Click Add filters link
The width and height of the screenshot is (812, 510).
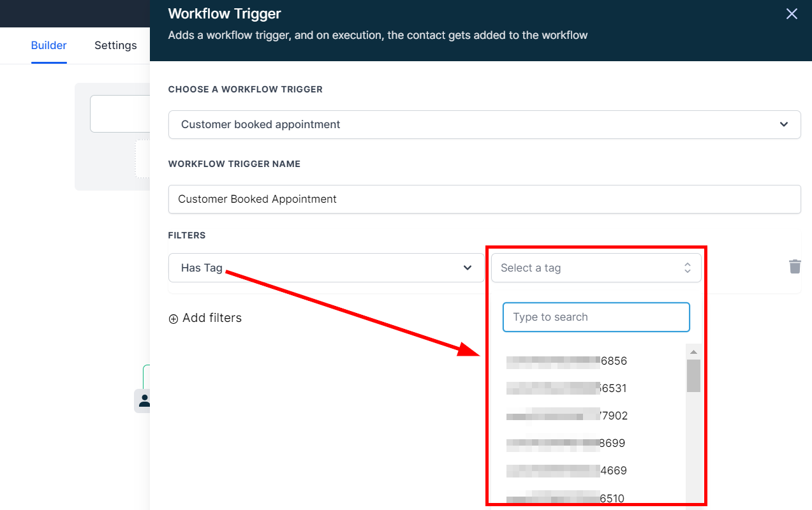click(x=205, y=318)
